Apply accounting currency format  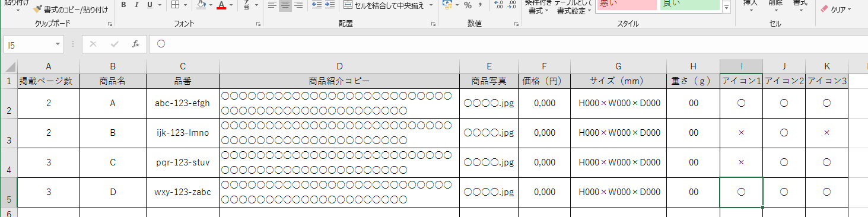pyautogui.click(x=448, y=5)
